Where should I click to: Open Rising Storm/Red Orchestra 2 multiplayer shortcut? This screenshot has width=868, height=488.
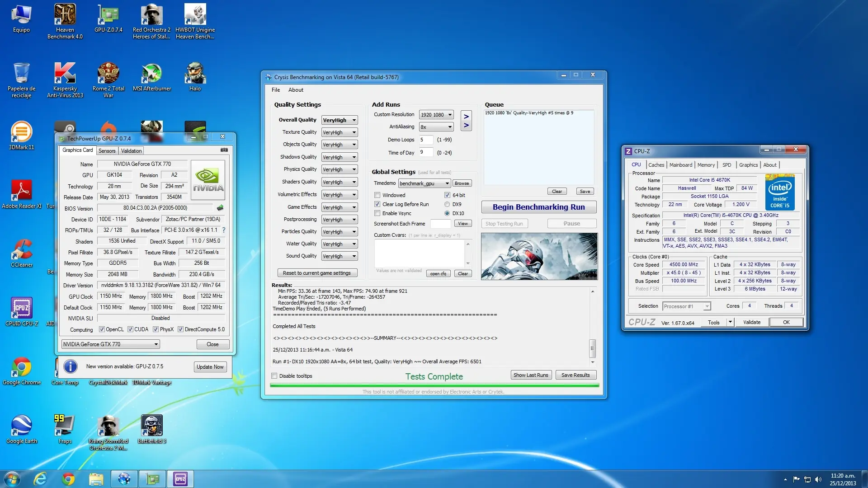click(x=108, y=432)
